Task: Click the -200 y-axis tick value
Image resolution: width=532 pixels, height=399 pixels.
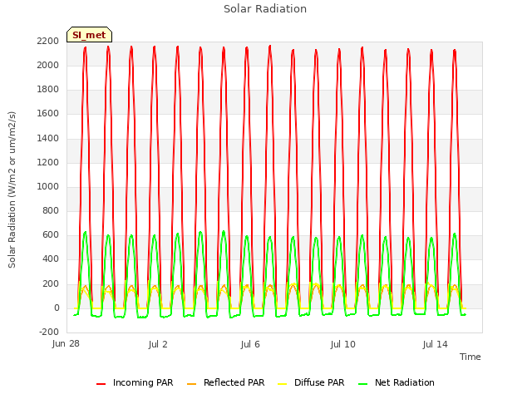Action: 49,332
